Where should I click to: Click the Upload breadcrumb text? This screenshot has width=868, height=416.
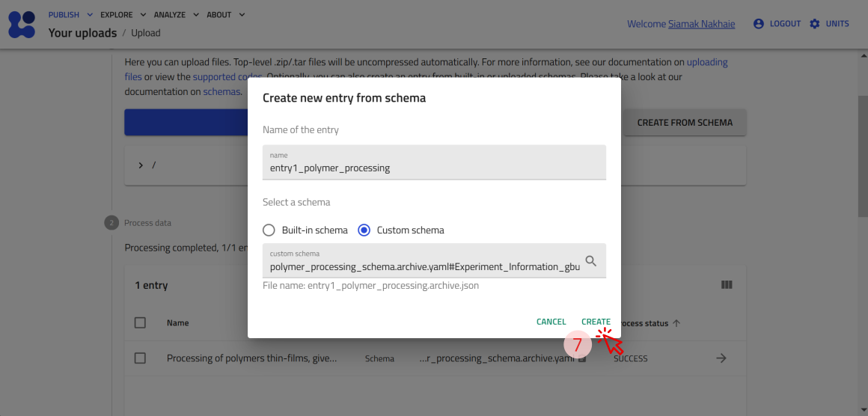[146, 33]
